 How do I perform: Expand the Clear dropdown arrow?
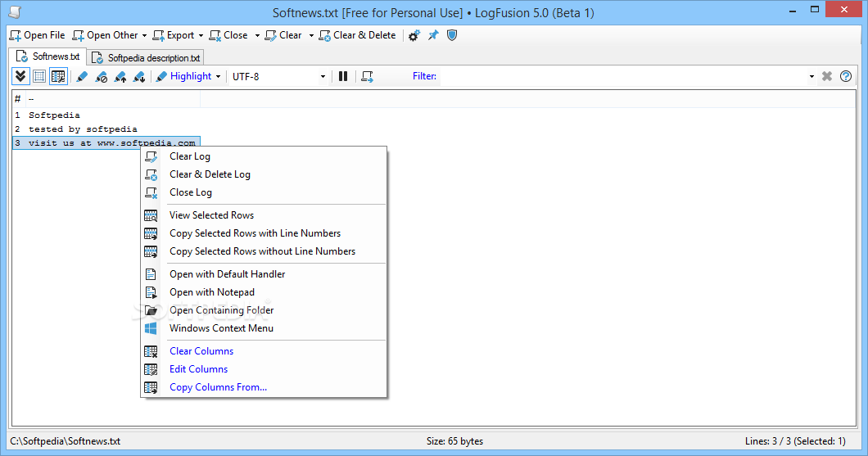pos(311,35)
